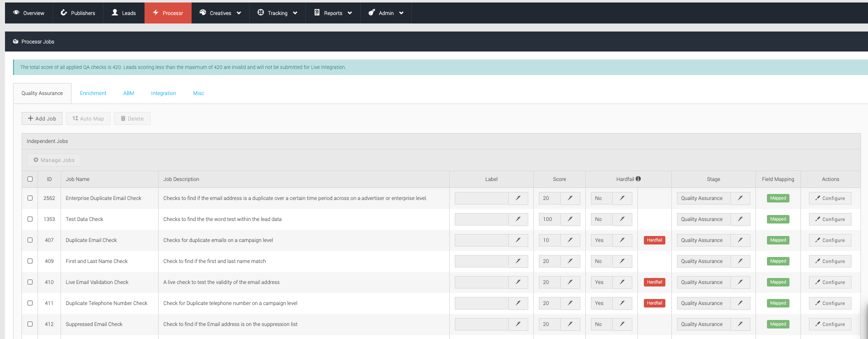Edit stage pencil for Suppressed Email Check

click(740, 324)
